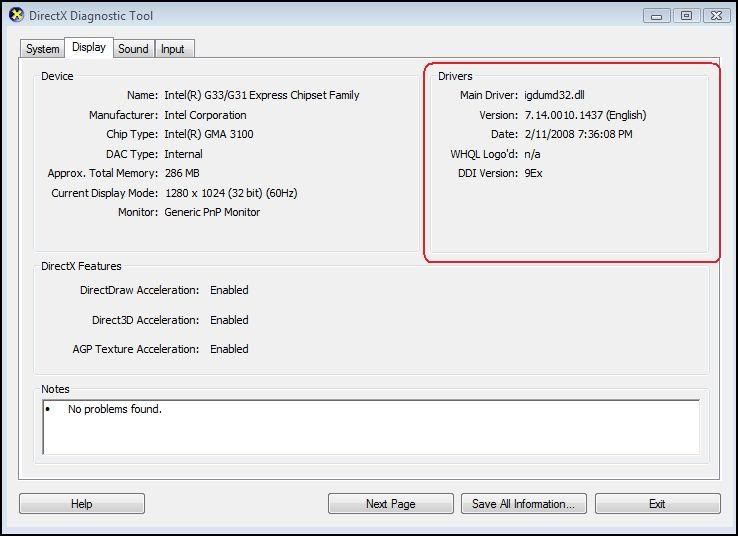Image resolution: width=738 pixels, height=536 pixels.
Task: Click the 'Main Driver:' label
Action: (489, 95)
